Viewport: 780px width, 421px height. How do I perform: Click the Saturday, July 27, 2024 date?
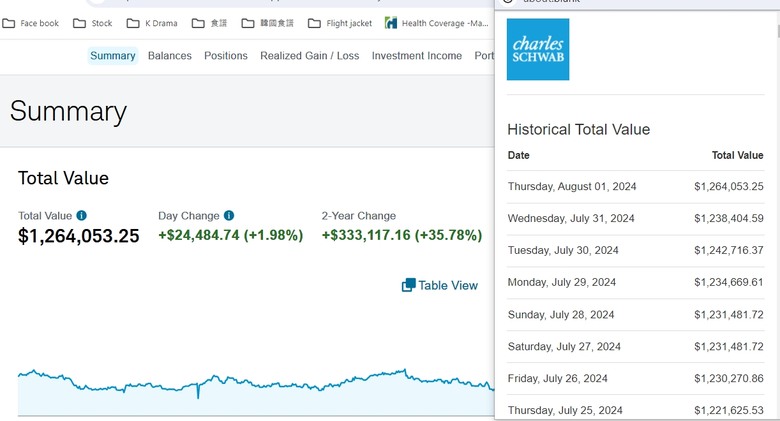[564, 346]
